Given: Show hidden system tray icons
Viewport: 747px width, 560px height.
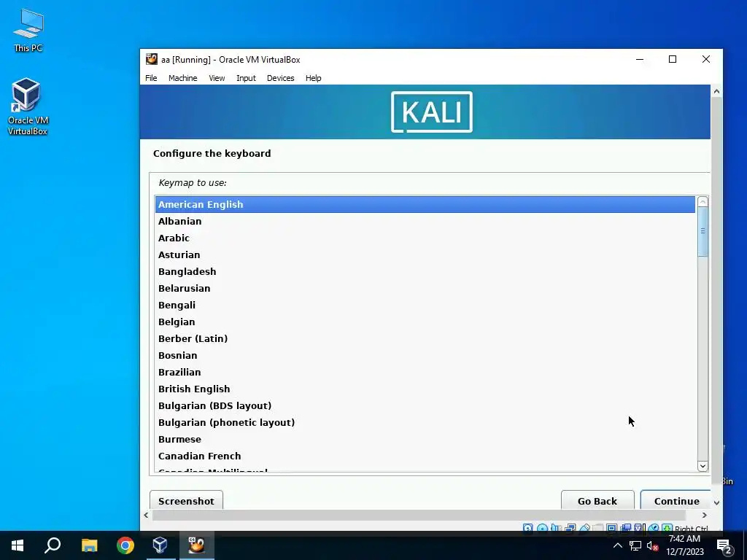Looking at the screenshot, I should point(617,545).
